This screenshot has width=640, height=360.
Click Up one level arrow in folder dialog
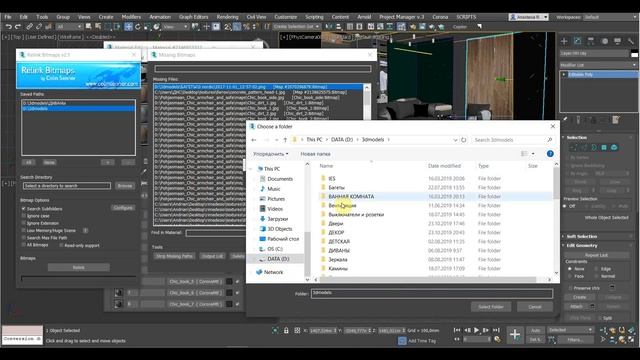pos(285,140)
